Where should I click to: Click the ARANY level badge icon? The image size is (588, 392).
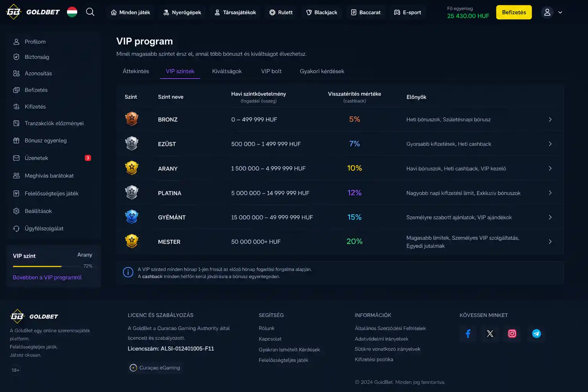pos(132,168)
